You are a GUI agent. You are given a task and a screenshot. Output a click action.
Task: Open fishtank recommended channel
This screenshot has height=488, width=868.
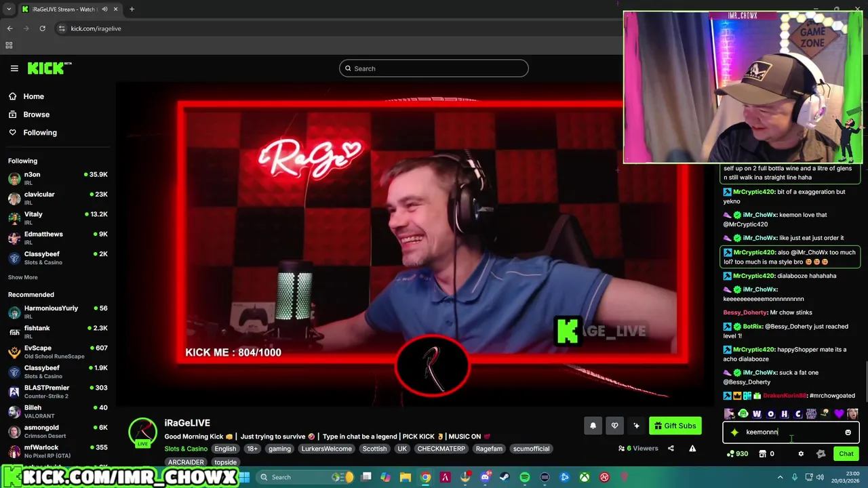point(58,332)
